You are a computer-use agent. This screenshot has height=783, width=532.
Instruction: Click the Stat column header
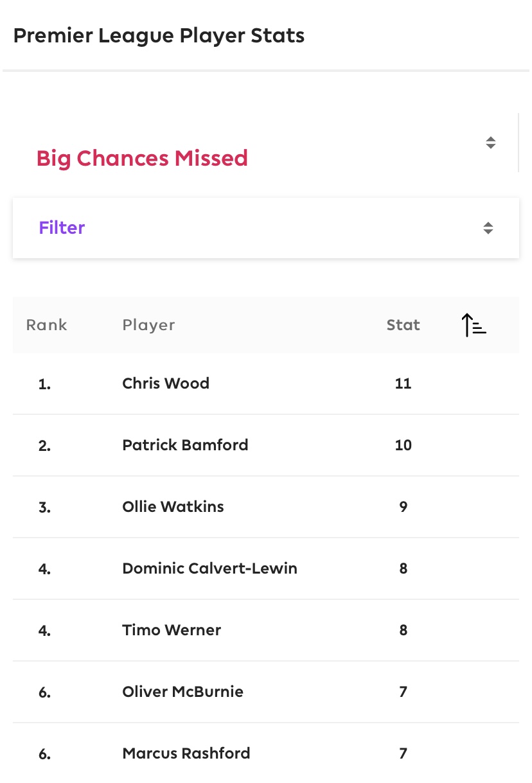coord(403,325)
